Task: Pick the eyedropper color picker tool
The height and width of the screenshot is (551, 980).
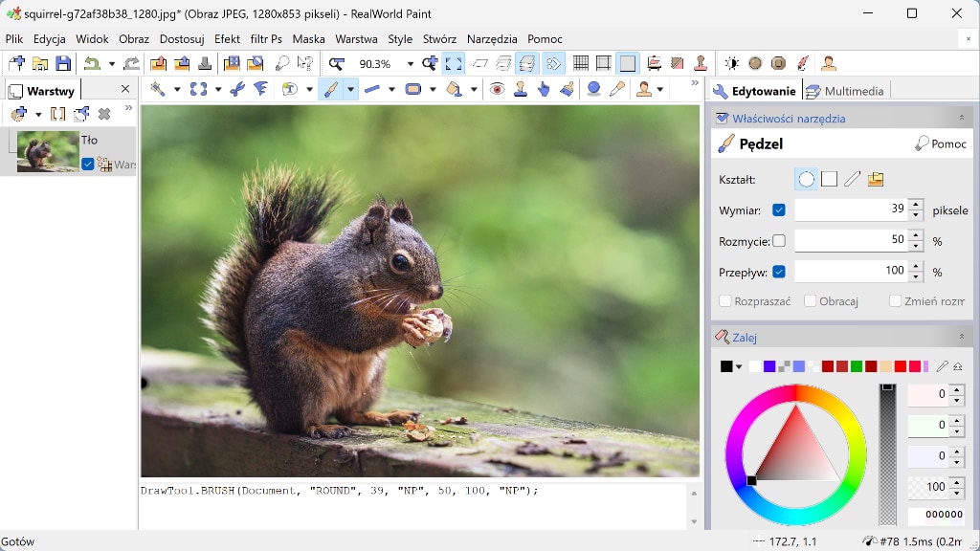Action: 615,89
